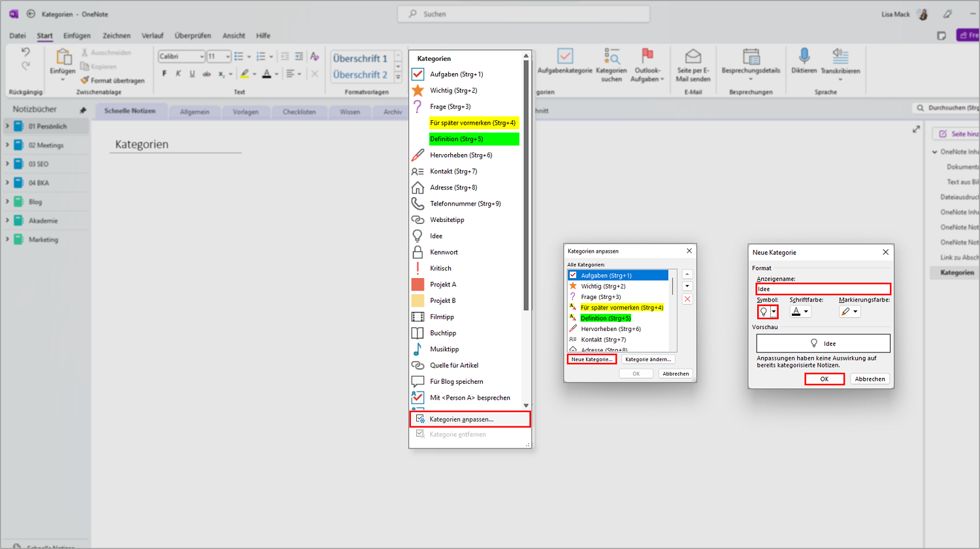Click red delete X in Kategorien anpassen

pyautogui.click(x=687, y=299)
